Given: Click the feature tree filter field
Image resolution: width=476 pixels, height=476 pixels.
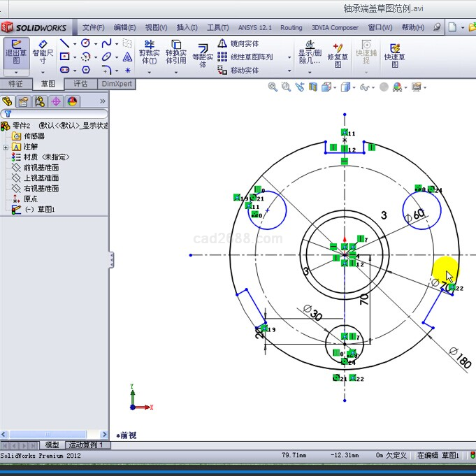Looking at the screenshot, I should (56, 113).
